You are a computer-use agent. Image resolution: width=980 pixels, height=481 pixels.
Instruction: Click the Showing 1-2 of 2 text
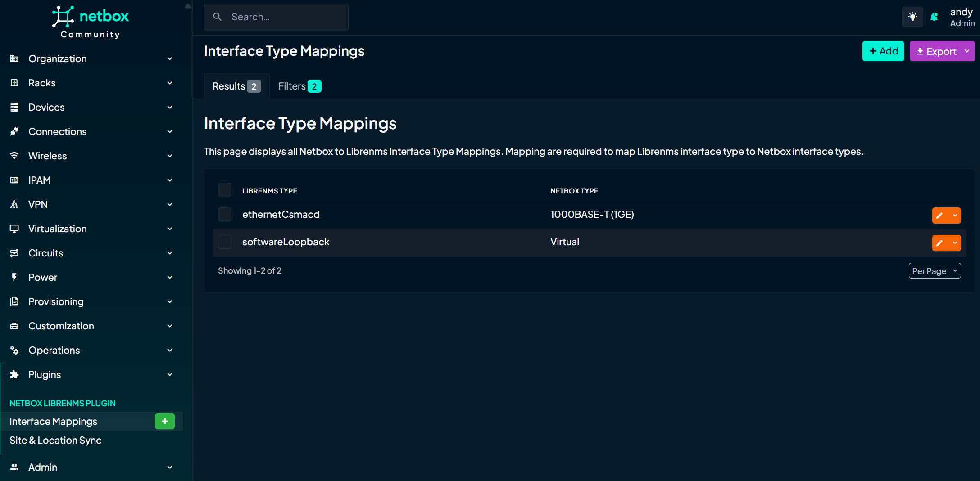(250, 270)
